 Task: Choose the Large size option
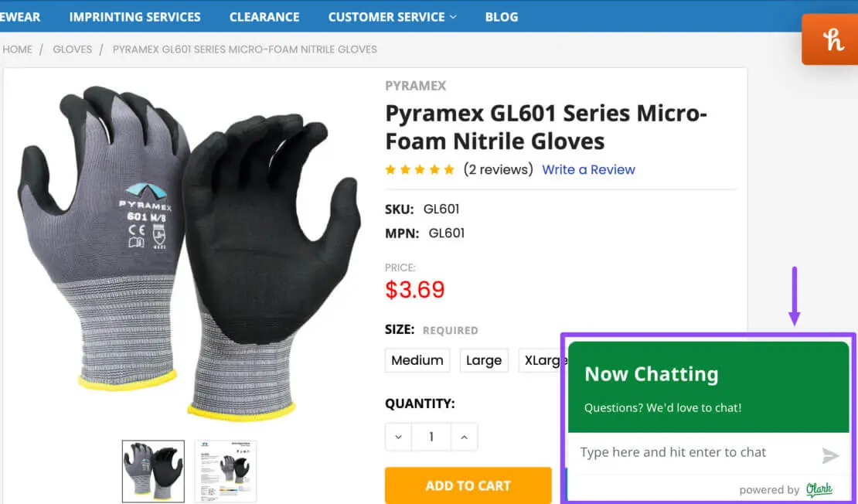pos(484,360)
